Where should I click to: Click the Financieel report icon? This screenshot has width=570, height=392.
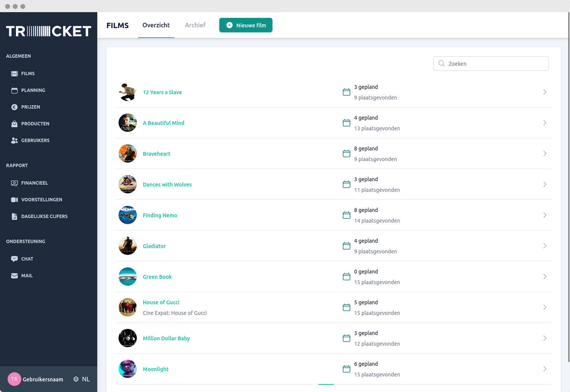tap(14, 183)
